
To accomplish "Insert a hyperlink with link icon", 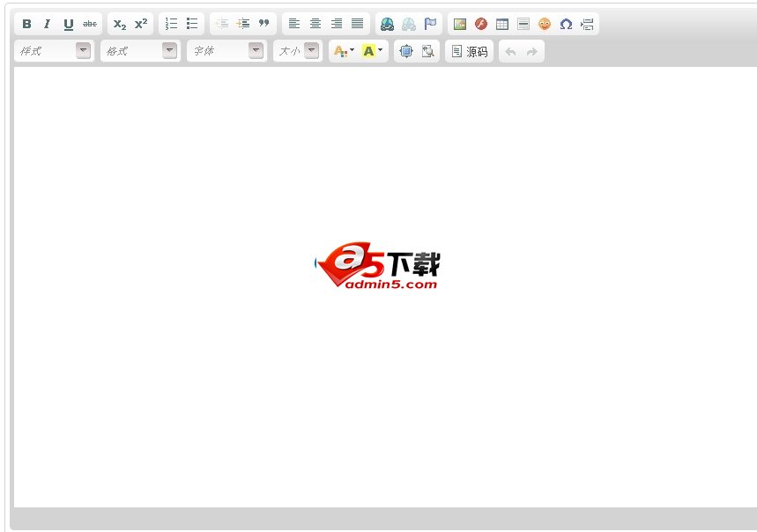I will coord(387,24).
